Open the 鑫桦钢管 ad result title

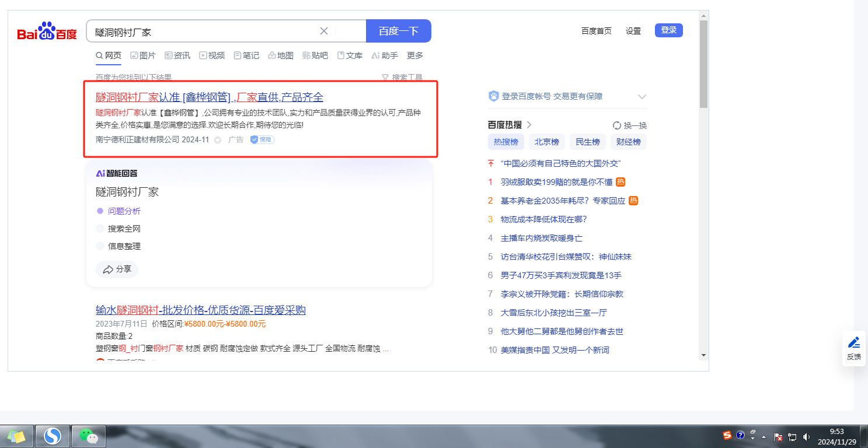tap(210, 97)
